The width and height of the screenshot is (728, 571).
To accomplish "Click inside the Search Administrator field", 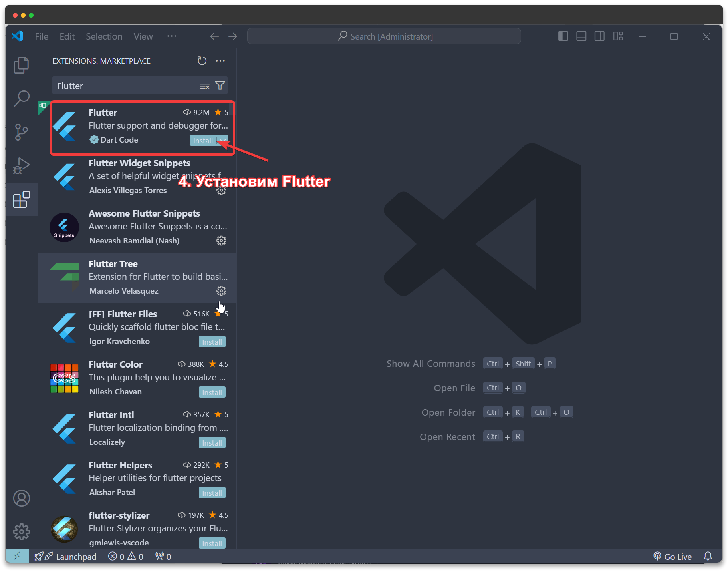I will pyautogui.click(x=384, y=36).
